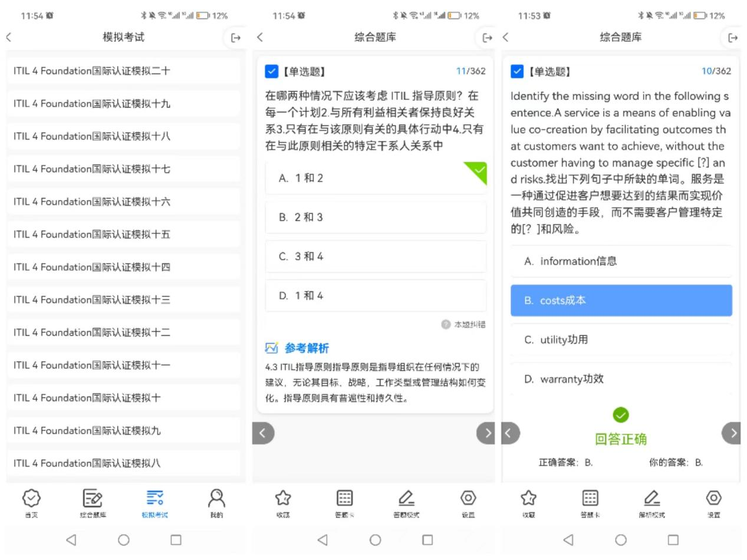Tap the 正确答案: B. label
747x560 pixels.
point(566,463)
